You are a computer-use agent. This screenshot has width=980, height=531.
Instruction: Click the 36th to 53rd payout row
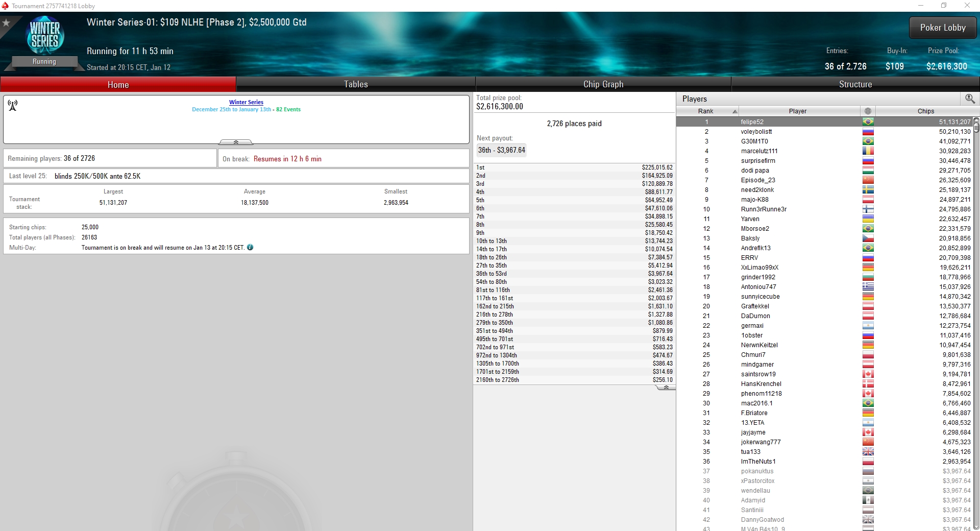(x=574, y=274)
